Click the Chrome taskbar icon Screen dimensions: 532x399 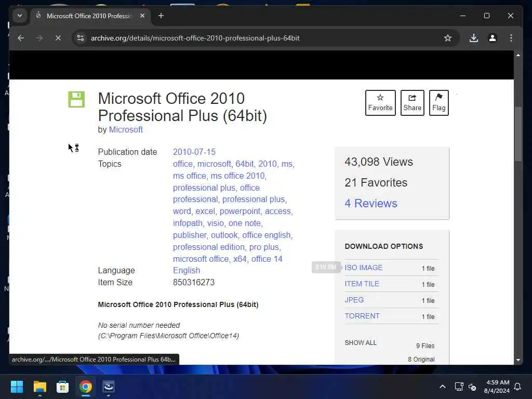(x=86, y=387)
